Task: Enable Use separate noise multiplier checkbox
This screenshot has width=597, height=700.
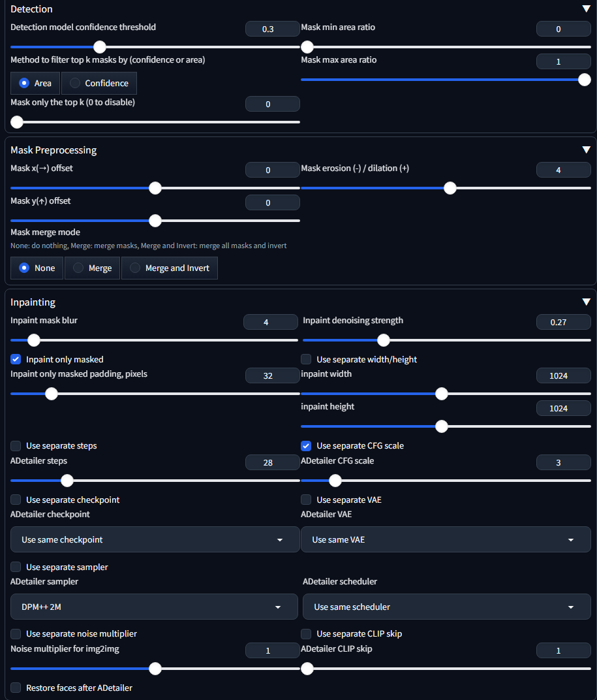Action: [16, 633]
